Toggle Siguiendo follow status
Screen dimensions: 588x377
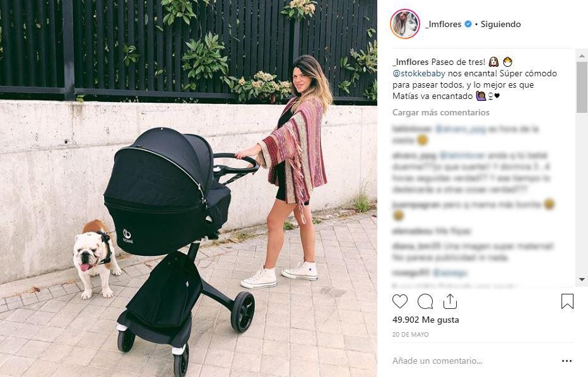501,24
